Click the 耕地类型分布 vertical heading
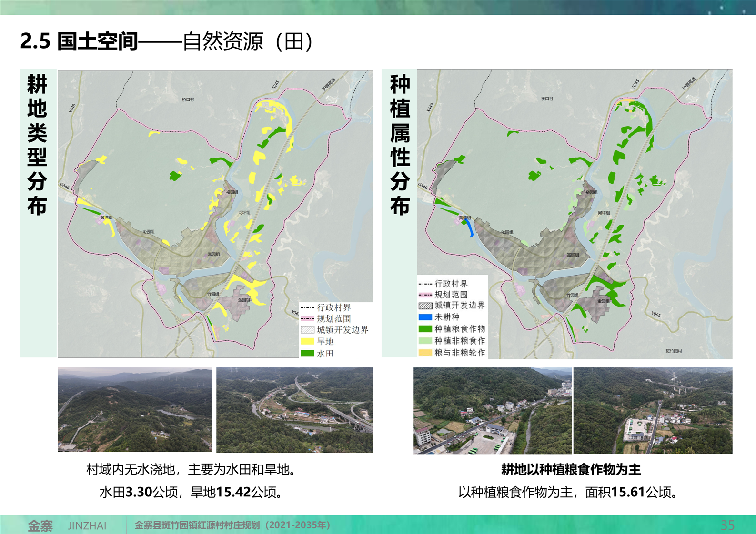756x534 pixels. click(37, 145)
